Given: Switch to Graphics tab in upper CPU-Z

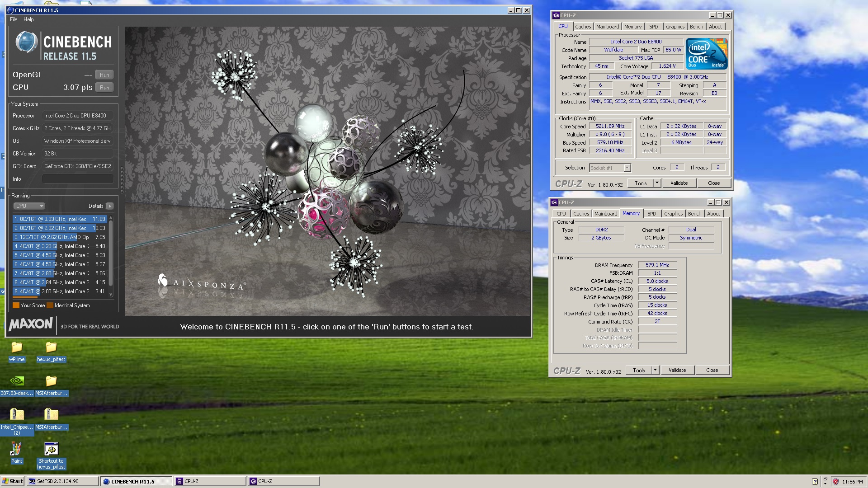Looking at the screenshot, I should [675, 27].
